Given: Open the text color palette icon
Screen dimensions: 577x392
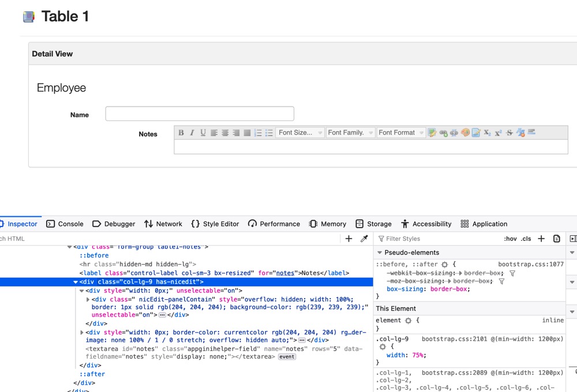Looking at the screenshot, I should (465, 133).
